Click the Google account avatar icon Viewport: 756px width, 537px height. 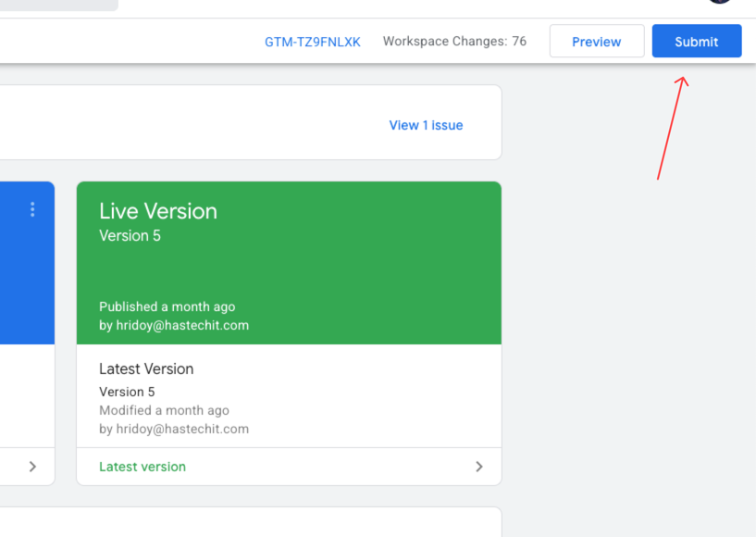coord(720,2)
